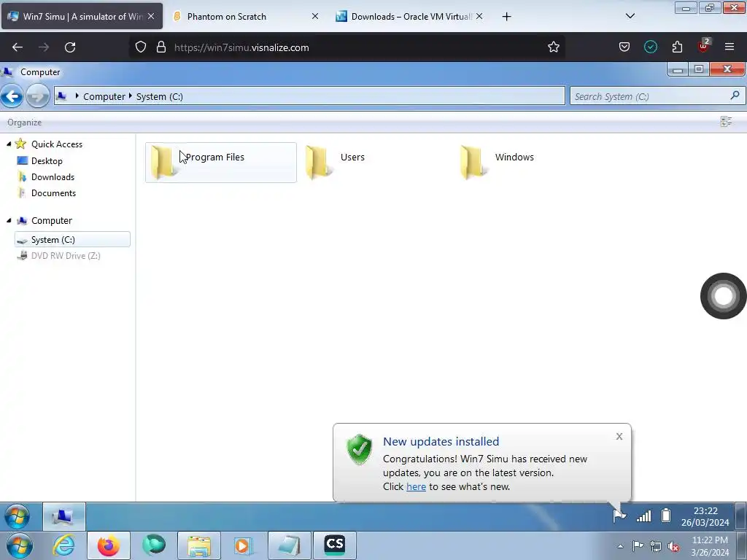Bookmark this page with the star icon
Image resolution: width=747 pixels, height=560 pixels.
[x=553, y=47]
